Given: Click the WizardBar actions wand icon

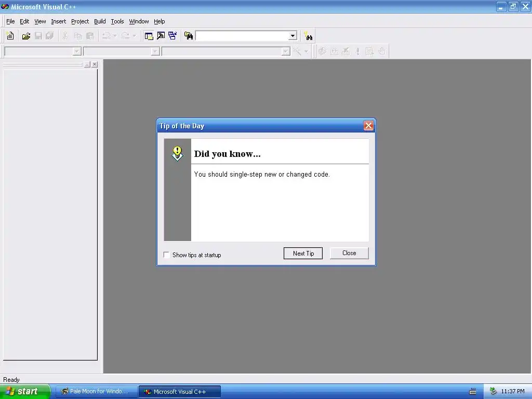Looking at the screenshot, I should 297,51.
